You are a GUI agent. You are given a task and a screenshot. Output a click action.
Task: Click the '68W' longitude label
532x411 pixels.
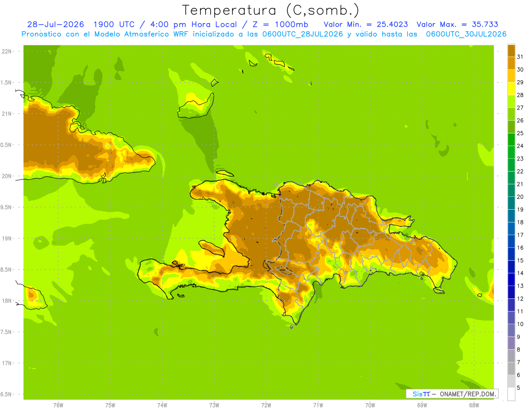click(474, 405)
